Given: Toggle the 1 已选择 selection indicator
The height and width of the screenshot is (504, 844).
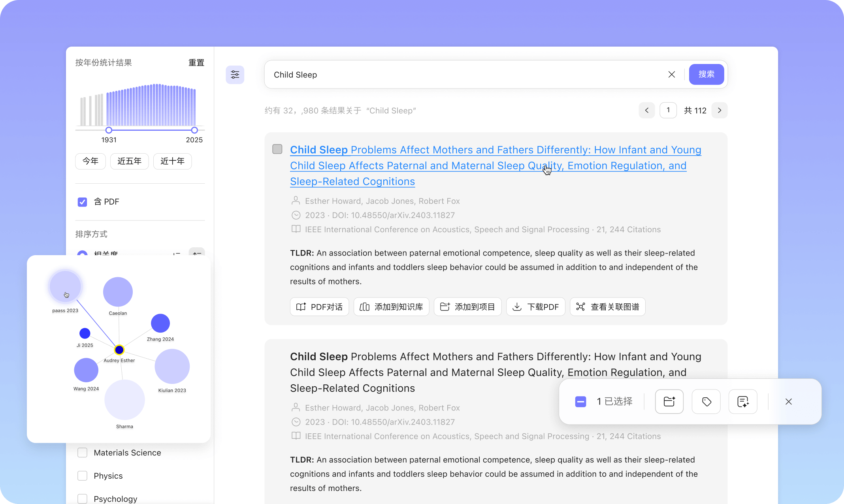Looking at the screenshot, I should [580, 402].
